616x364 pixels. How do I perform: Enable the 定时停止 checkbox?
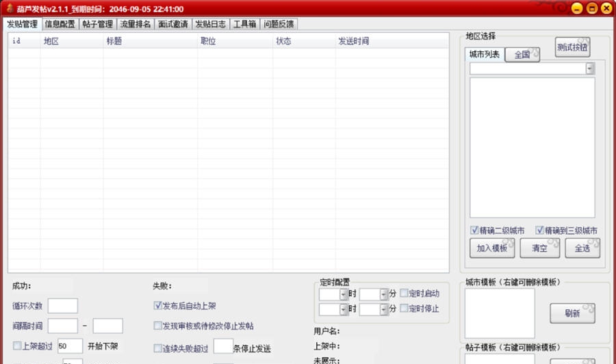point(404,309)
